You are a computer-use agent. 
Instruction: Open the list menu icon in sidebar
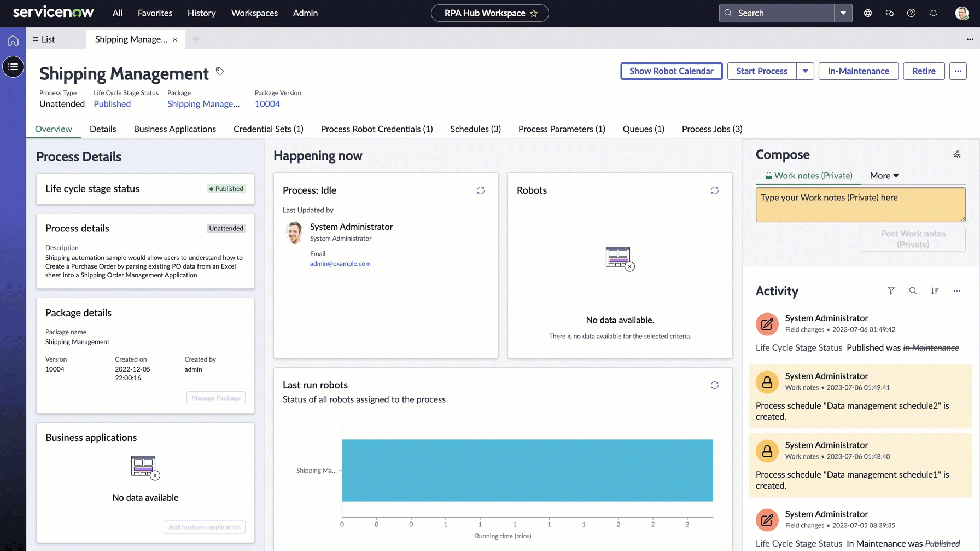tap(13, 67)
